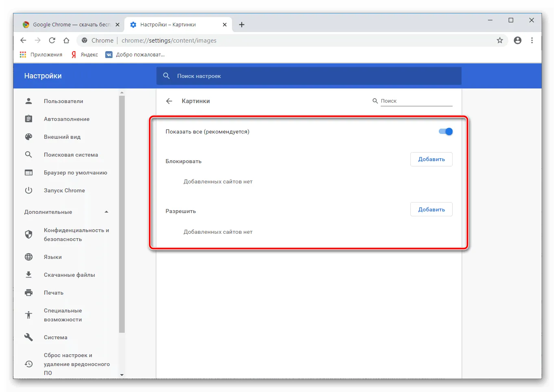Click the sidebar scroll up arrow

(x=122, y=93)
